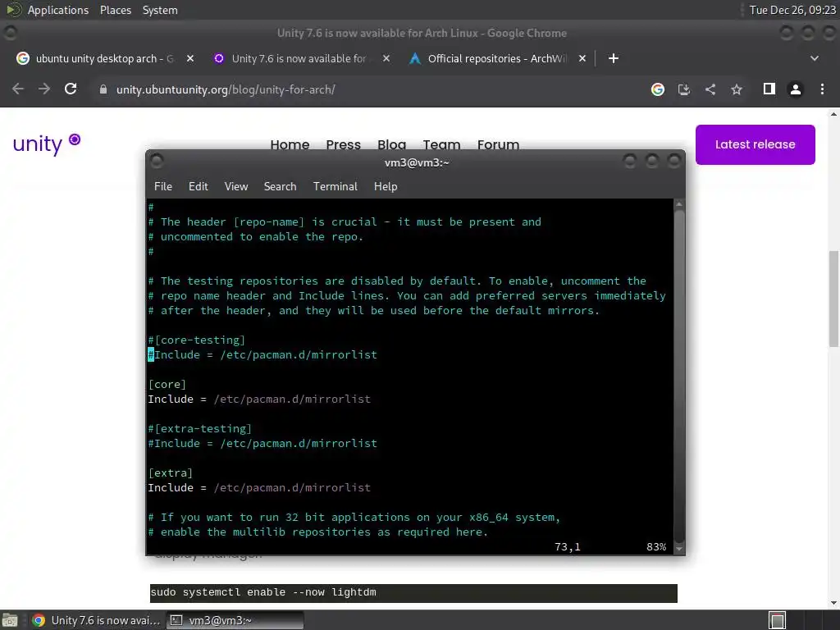Click the clock showing Tue Dec 26
Viewport: 840px width, 630px height.
tap(792, 10)
